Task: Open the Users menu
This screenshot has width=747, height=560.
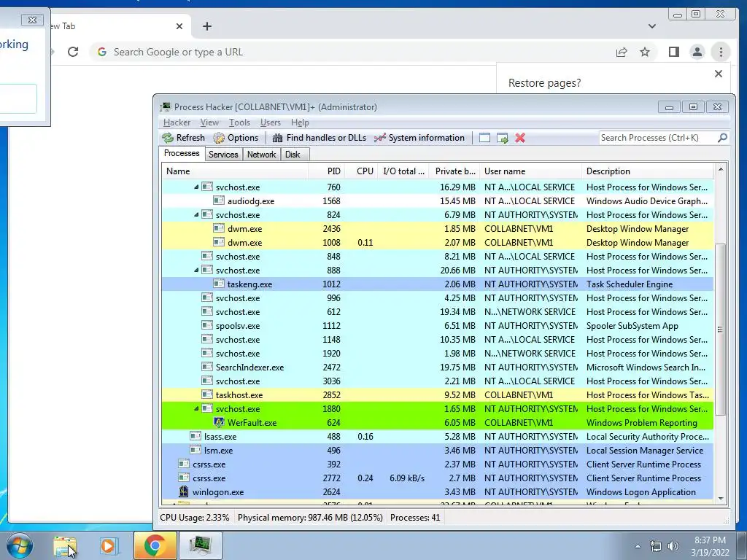Action: pos(270,122)
